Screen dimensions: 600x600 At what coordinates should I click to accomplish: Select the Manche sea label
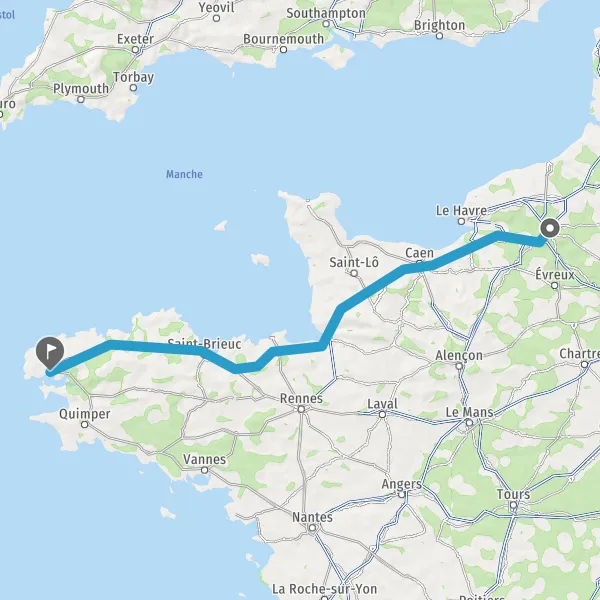tap(184, 174)
